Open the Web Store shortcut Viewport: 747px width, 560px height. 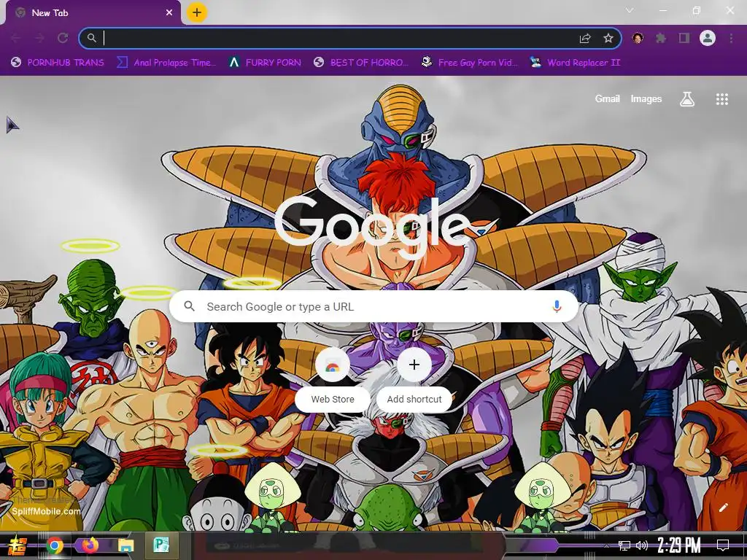click(x=333, y=378)
